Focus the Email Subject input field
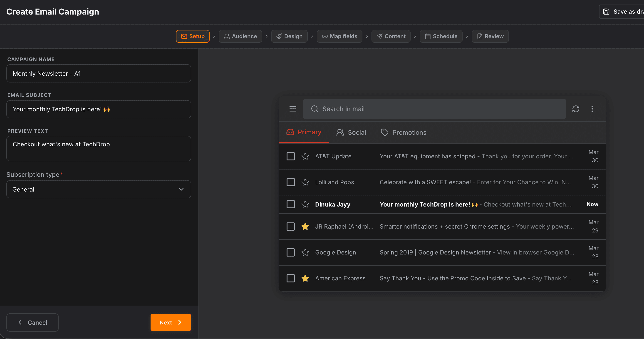 [x=99, y=109]
